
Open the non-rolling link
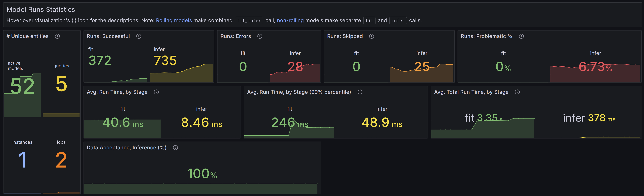[x=290, y=20]
